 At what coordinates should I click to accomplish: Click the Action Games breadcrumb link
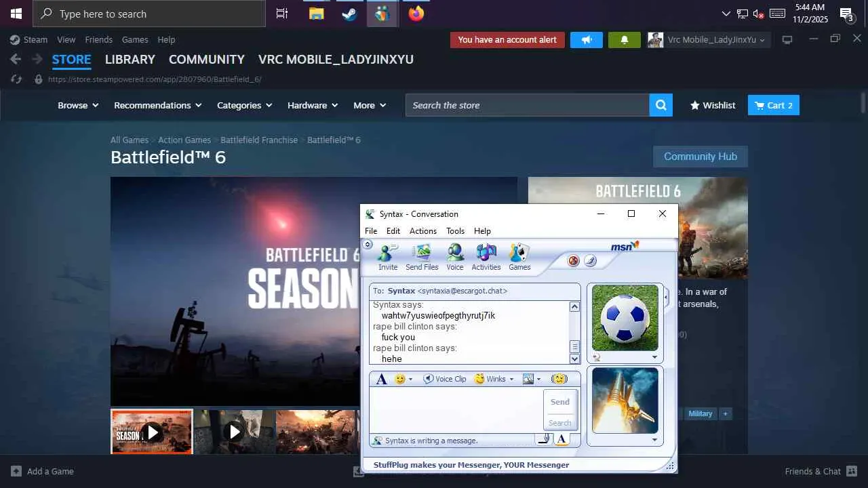click(184, 140)
